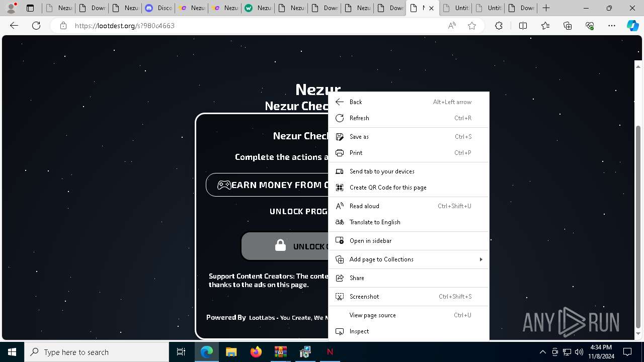The image size is (644, 362).
Task: Open Favorites list icon in toolbar
Action: tap(545, 26)
